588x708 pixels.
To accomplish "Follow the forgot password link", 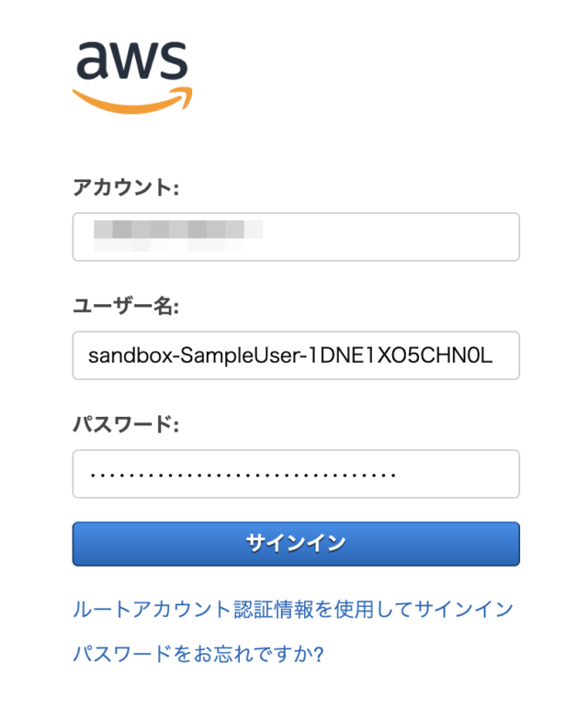I will click(x=198, y=654).
